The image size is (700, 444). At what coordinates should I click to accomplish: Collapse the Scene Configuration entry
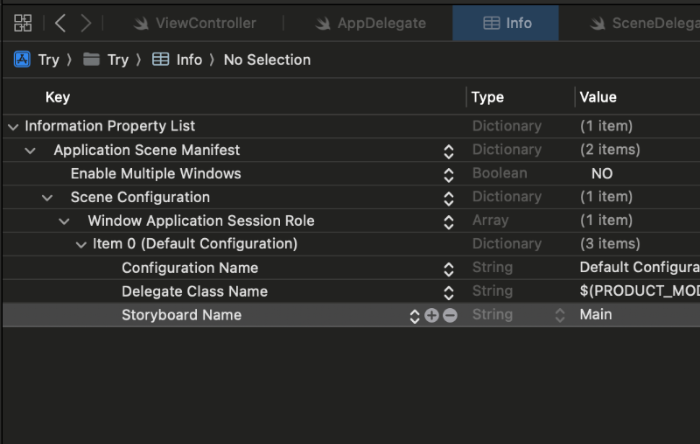click(x=47, y=198)
